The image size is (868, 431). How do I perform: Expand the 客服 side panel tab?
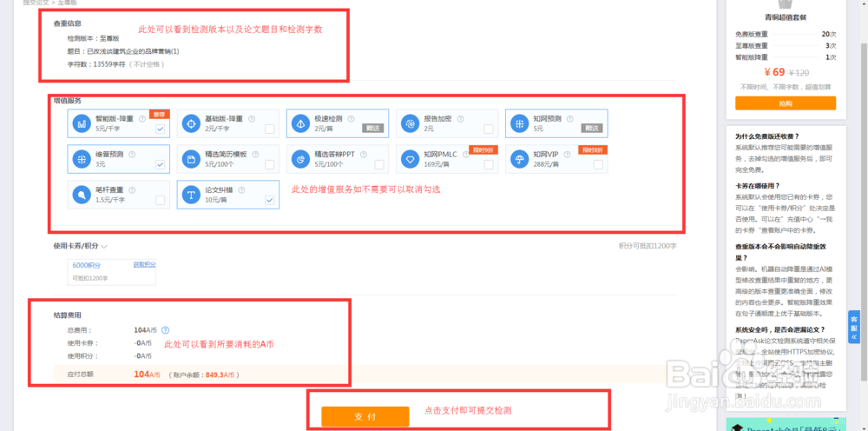(x=854, y=327)
